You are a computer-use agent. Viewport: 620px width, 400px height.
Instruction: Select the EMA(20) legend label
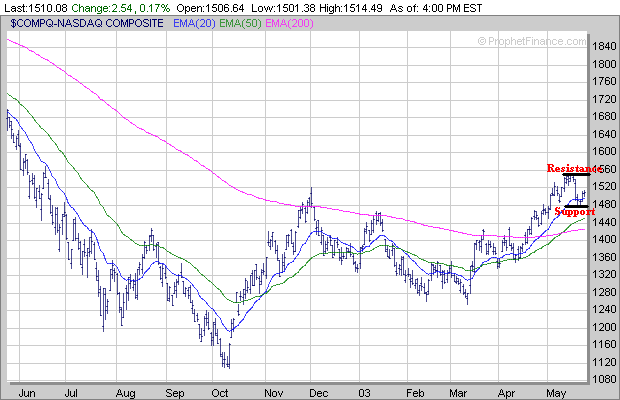(194, 24)
